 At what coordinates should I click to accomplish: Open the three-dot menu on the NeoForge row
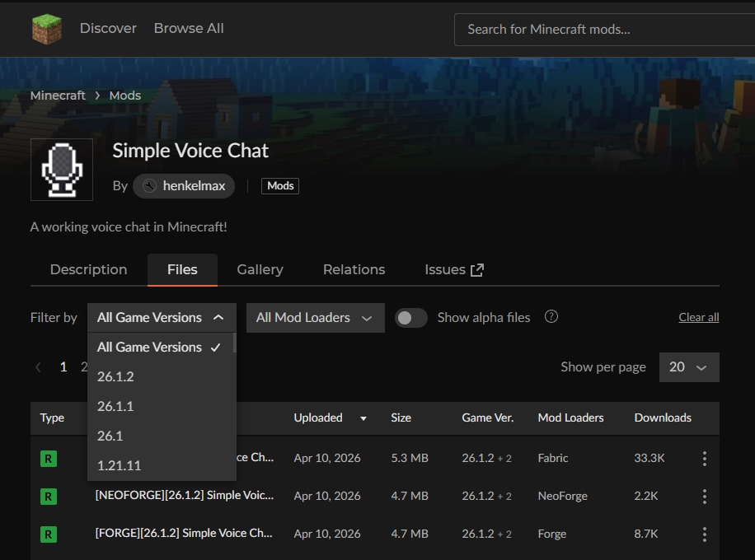[705, 496]
